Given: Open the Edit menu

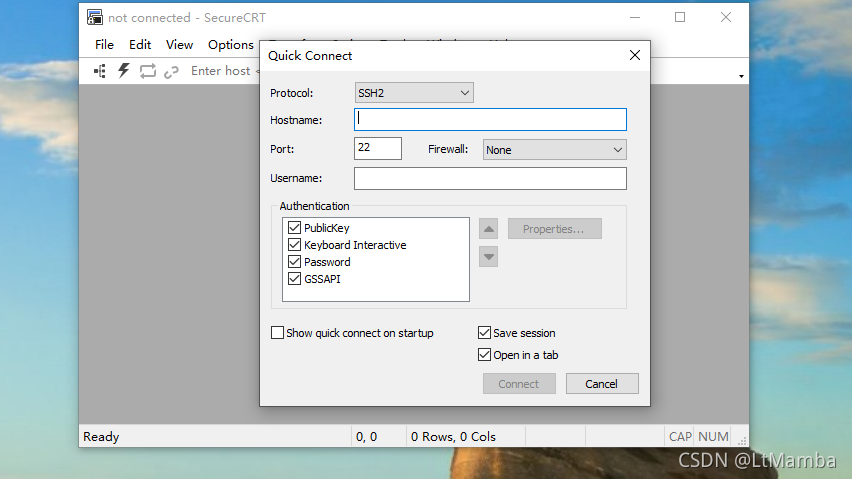Looking at the screenshot, I should [x=140, y=45].
